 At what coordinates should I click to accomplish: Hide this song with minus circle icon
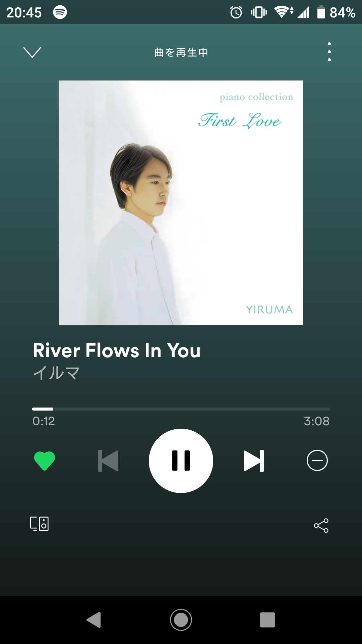tap(317, 461)
